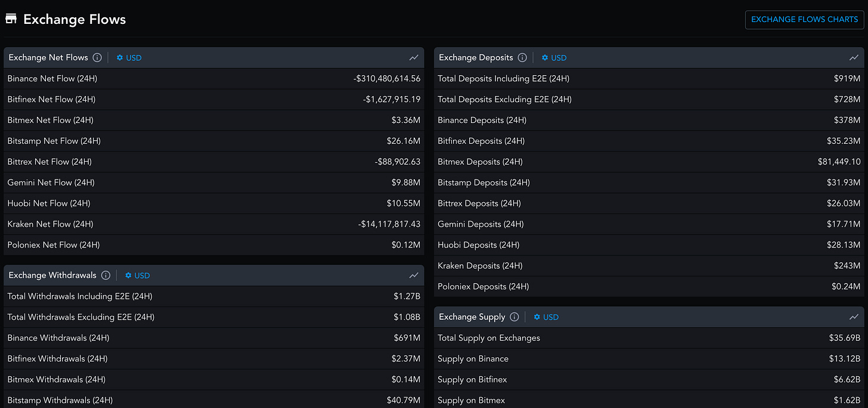Select the Poloniex Deposits (24H) row
This screenshot has height=408, width=868.
[649, 287]
